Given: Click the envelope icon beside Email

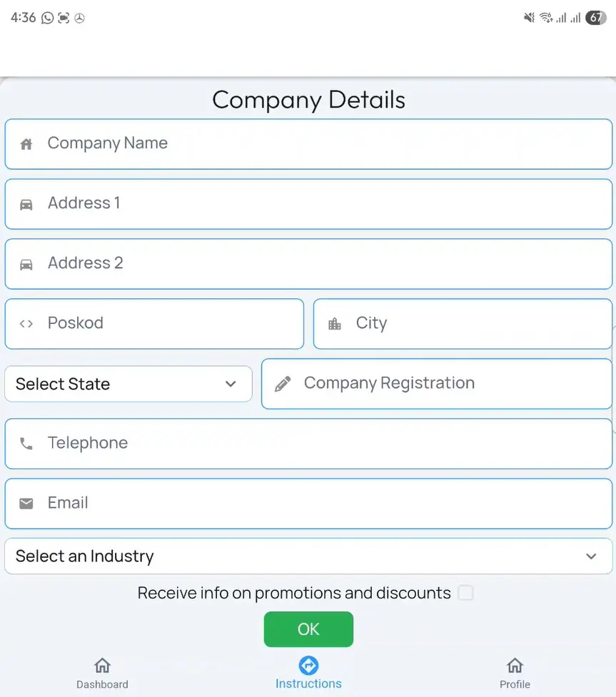Looking at the screenshot, I should click(26, 504).
